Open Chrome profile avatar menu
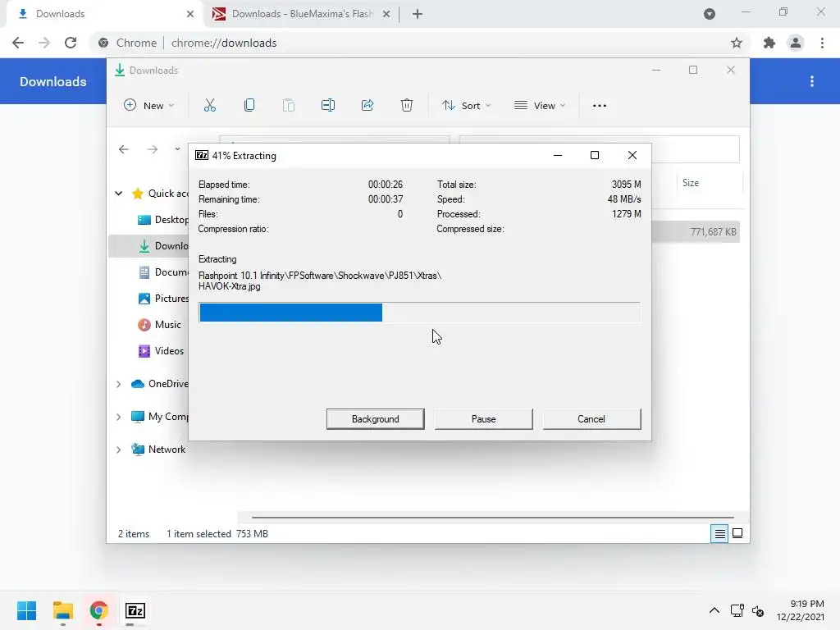 (x=796, y=43)
